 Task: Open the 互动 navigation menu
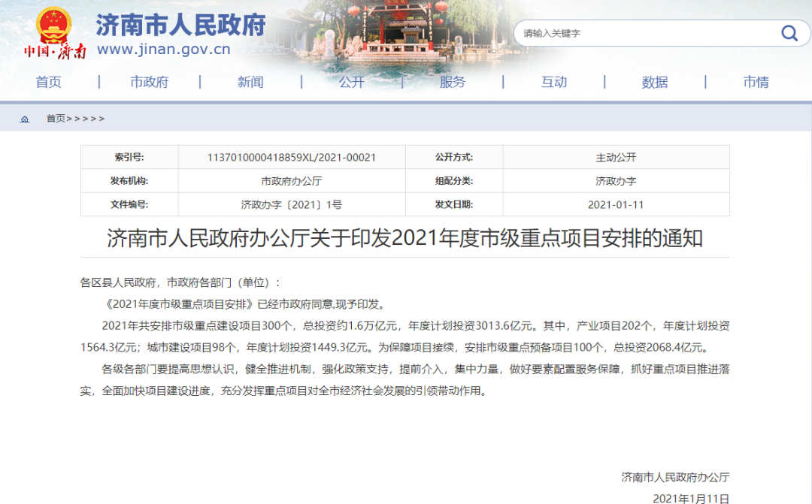click(x=554, y=82)
